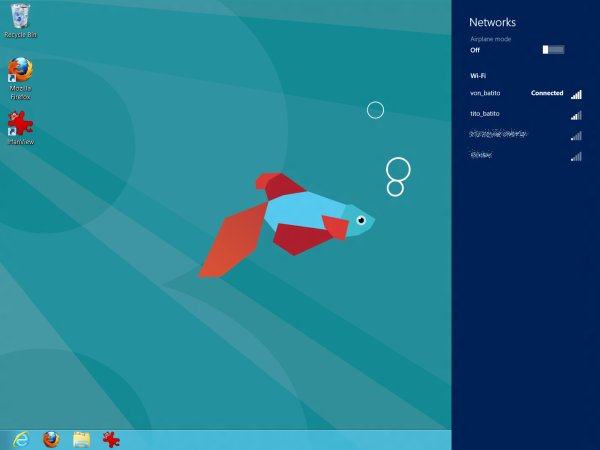
Task: Select the IrfanView desktop shortcut
Action: [x=21, y=128]
